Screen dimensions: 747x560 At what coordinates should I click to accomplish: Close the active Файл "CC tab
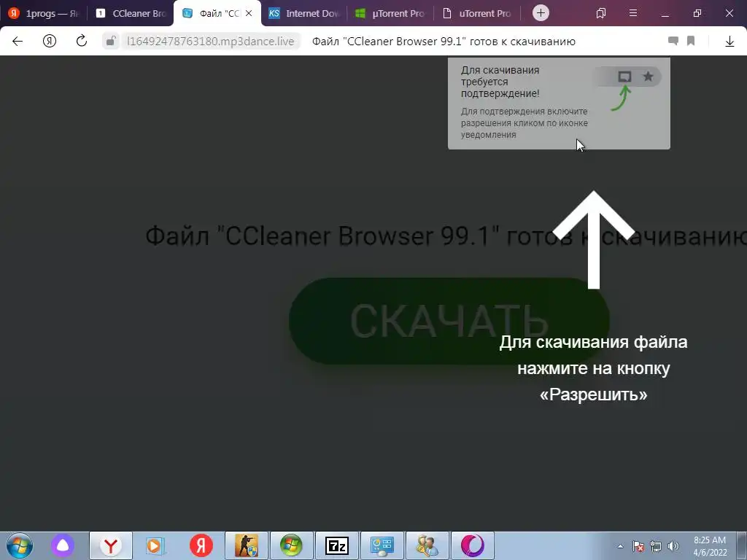pos(249,13)
